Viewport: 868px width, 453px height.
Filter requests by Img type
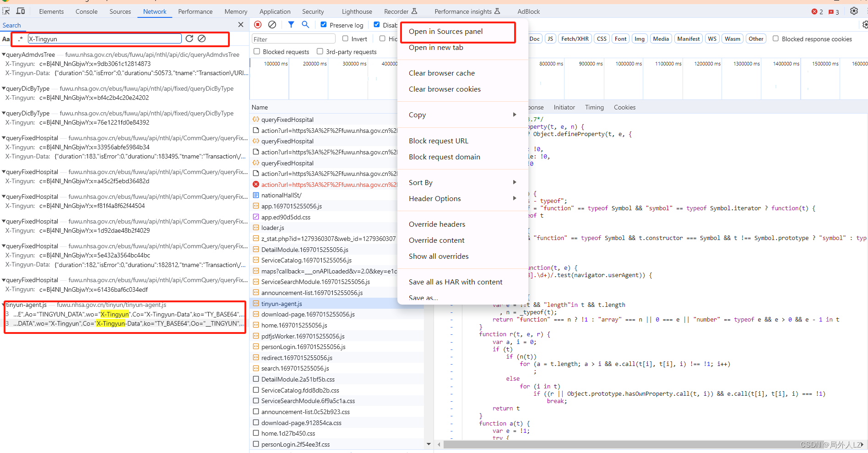[x=640, y=39]
